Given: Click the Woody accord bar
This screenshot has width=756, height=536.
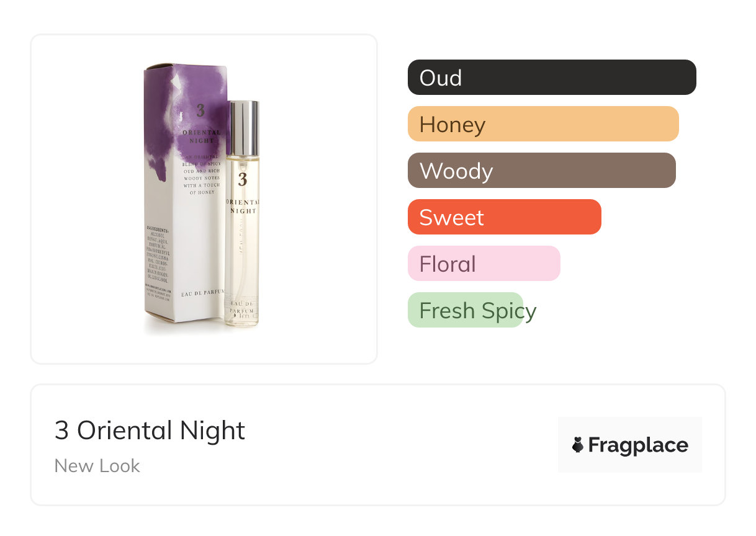Looking at the screenshot, I should tap(541, 171).
